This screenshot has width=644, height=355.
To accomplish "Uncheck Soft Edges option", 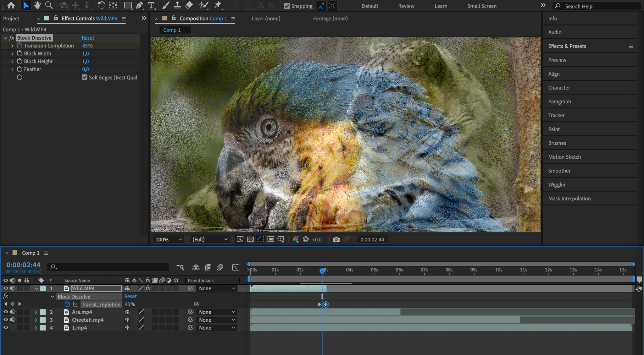I will tap(85, 77).
